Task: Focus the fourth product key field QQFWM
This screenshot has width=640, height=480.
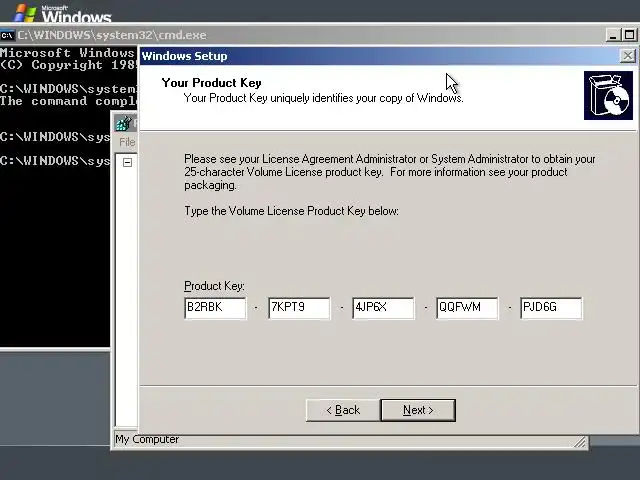Action: point(467,308)
